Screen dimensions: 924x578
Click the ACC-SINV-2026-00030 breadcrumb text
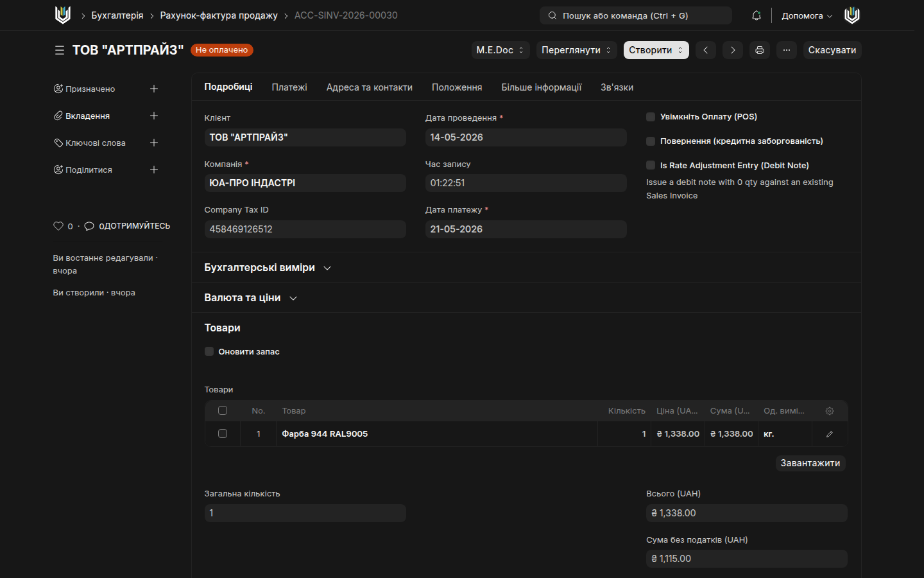[346, 15]
